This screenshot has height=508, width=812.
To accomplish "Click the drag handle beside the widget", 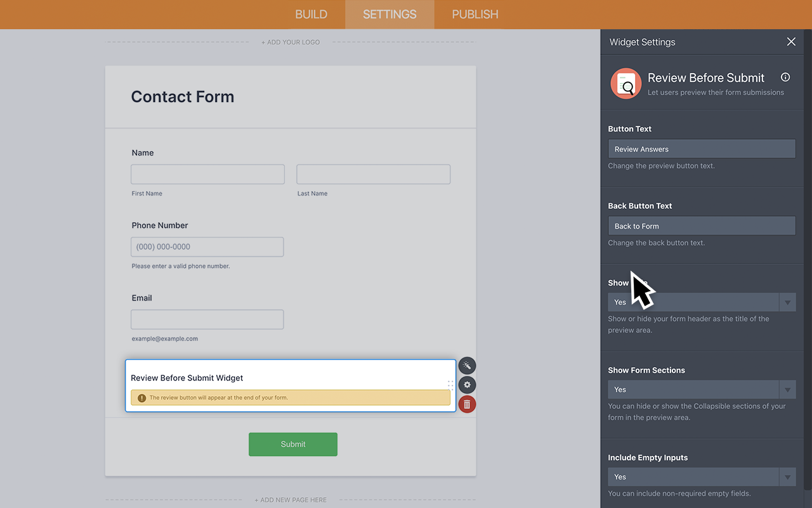I will pos(451,385).
